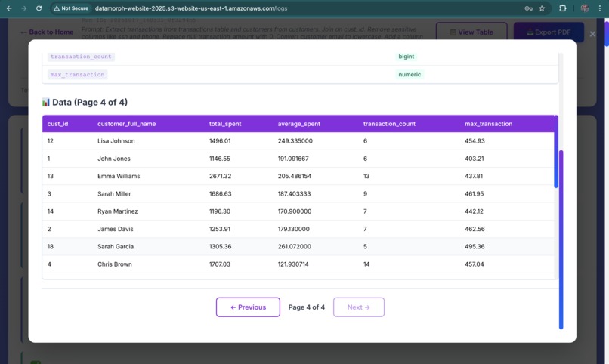Click the Data (Page 4 of 4) heading
Image resolution: width=609 pixels, height=364 pixels.
pos(90,103)
